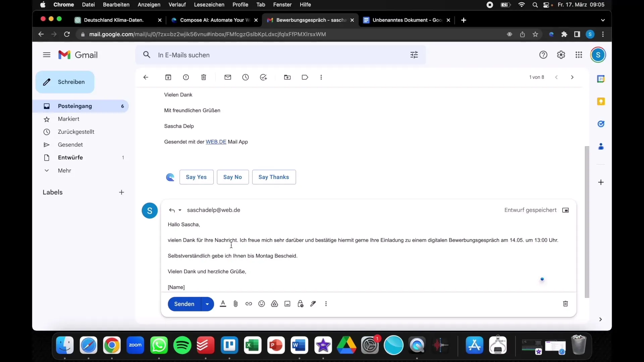Screen dimensions: 644x362
Task: Go to older email arrow
Action: pyautogui.click(x=572, y=77)
